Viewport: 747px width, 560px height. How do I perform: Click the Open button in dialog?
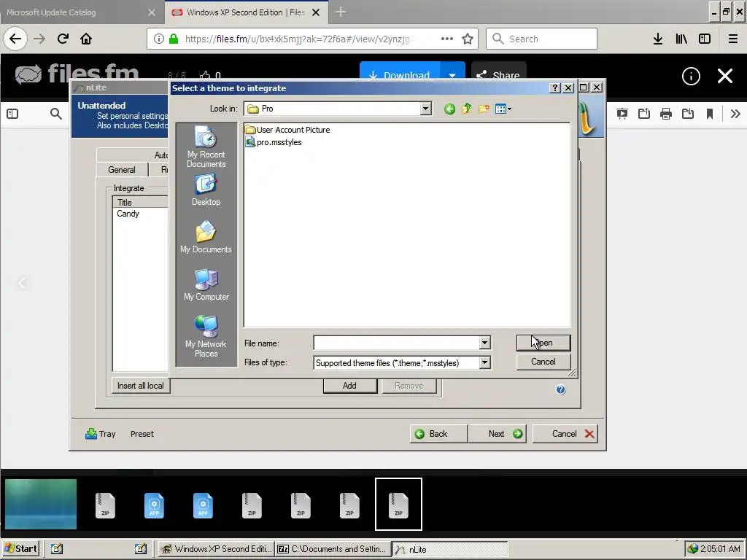[x=543, y=343]
